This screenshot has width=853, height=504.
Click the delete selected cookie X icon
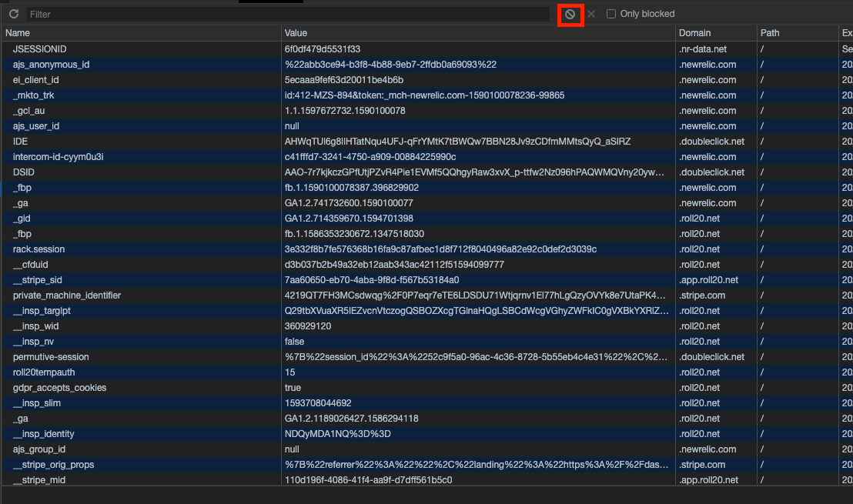[x=591, y=15]
